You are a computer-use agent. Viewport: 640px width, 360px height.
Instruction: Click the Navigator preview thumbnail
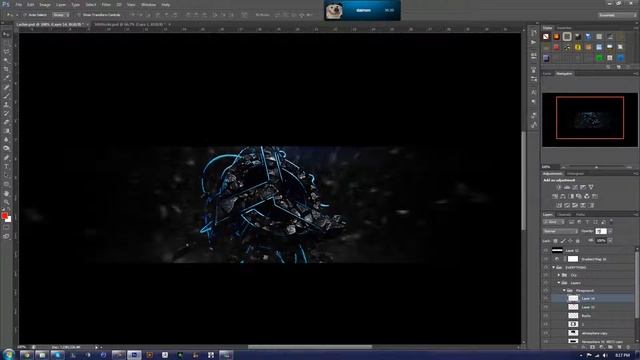(x=590, y=120)
